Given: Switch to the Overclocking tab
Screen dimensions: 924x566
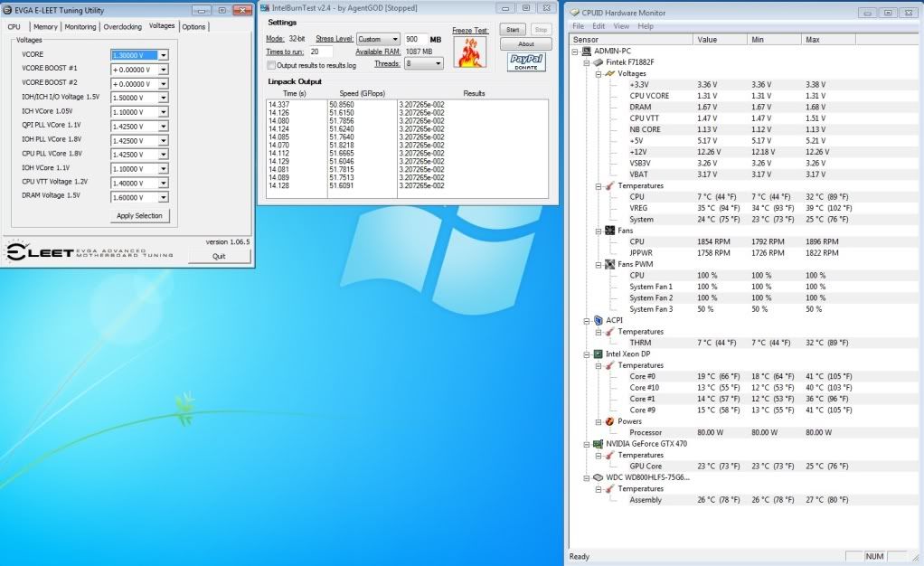Looking at the screenshot, I should 123,26.
